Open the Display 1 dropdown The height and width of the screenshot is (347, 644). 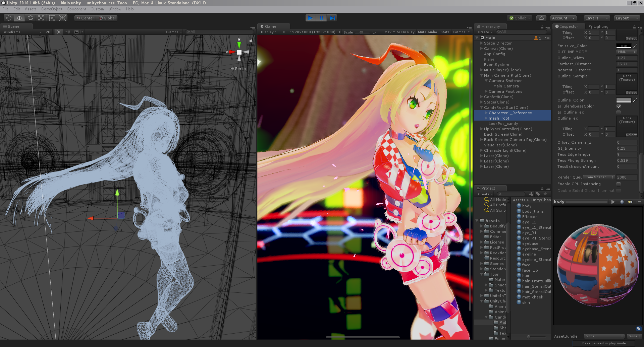coord(273,32)
